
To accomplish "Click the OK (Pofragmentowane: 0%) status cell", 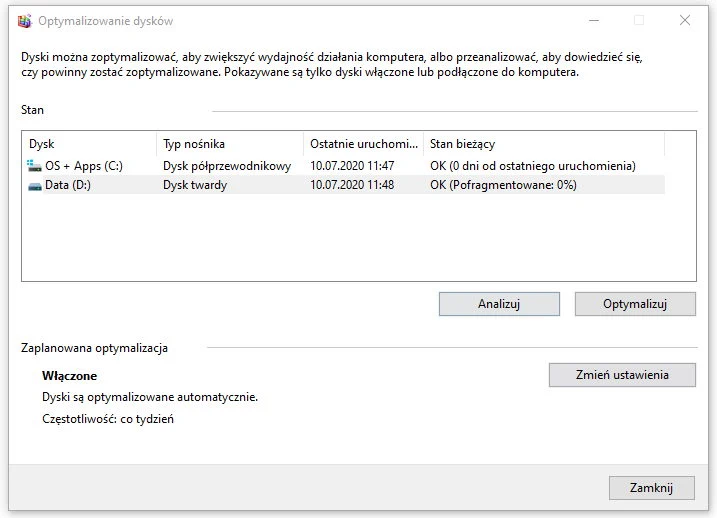I will point(503,185).
